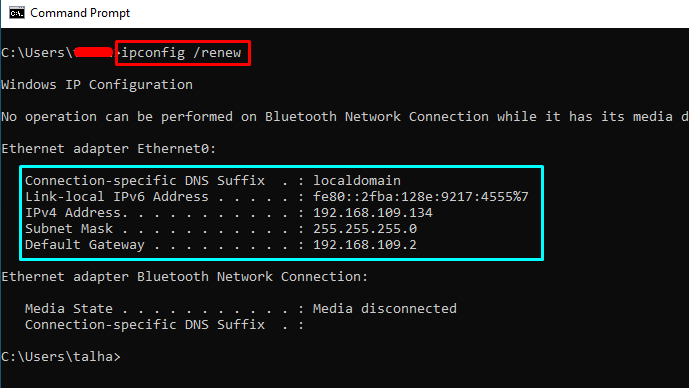689x388 pixels.
Task: Click the C:\Users\talha prompt line
Action: pyautogui.click(x=61, y=356)
